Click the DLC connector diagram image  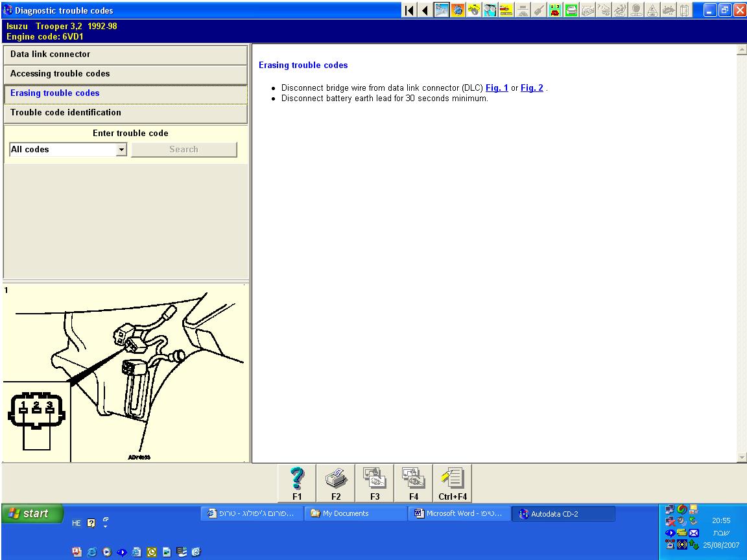coord(125,373)
